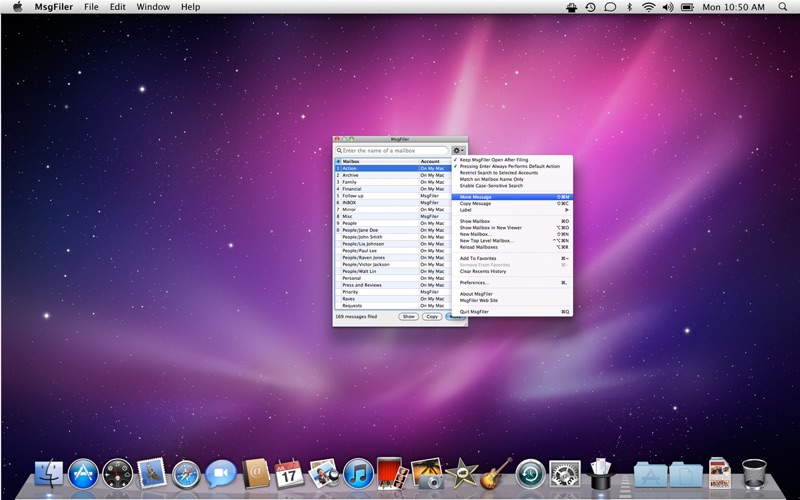Screen dimensions: 800x500
Task: Click the Wi-Fi menu bar icon
Action: tap(648, 7)
